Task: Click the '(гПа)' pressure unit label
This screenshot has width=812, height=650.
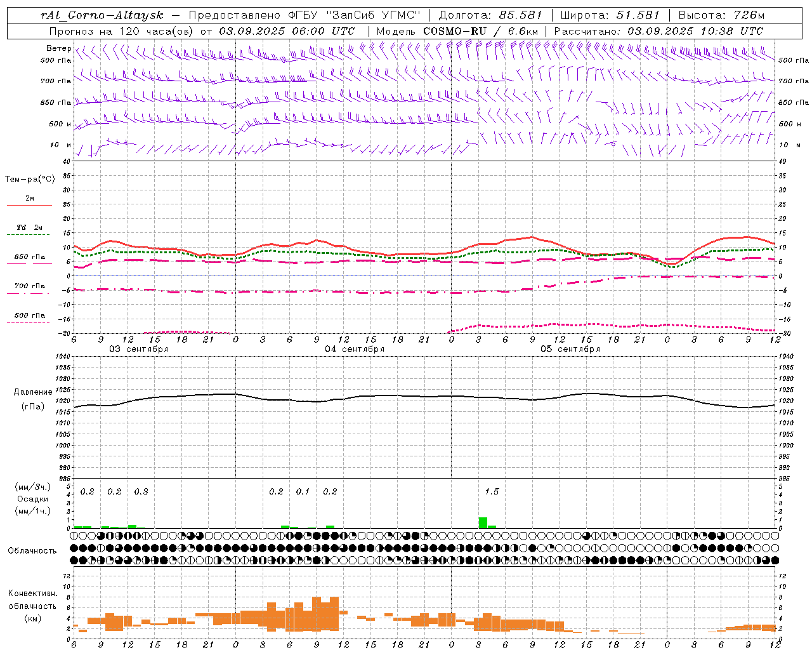Action: pyautogui.click(x=33, y=406)
